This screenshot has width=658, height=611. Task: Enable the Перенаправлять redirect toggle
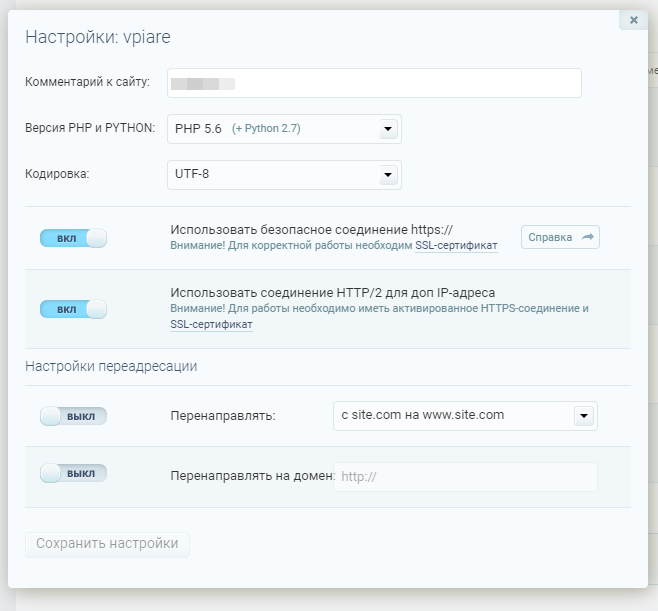point(73,416)
